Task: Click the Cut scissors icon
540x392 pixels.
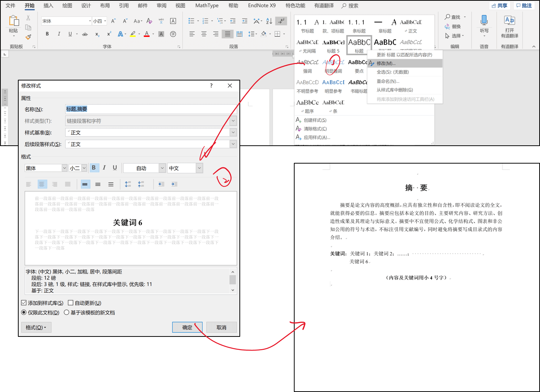Action: click(28, 18)
